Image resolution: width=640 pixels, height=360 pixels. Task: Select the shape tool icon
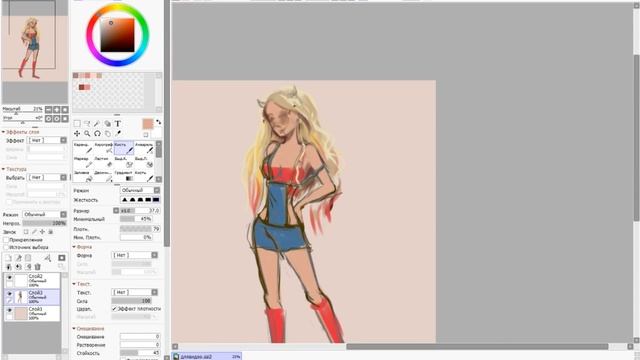[107, 123]
